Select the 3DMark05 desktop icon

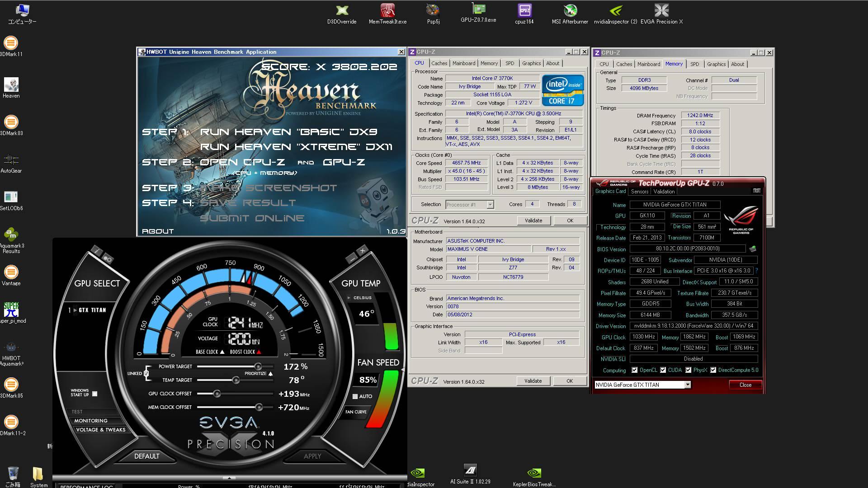click(11, 388)
